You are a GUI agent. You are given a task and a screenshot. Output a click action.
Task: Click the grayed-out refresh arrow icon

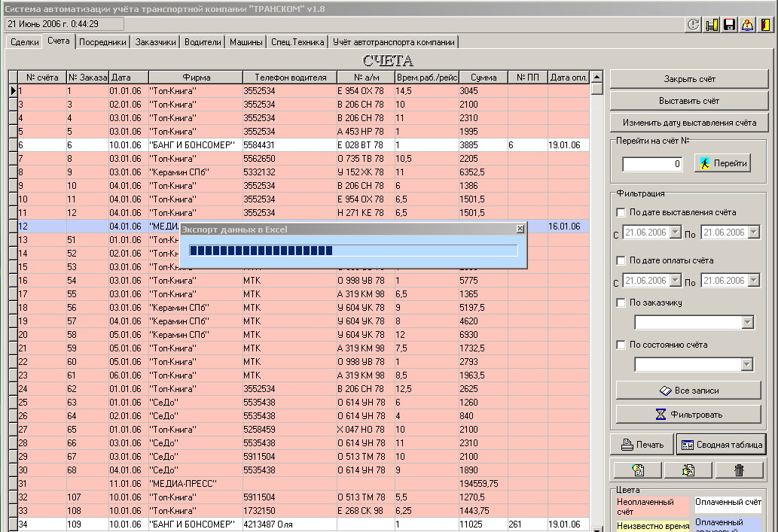[x=694, y=25]
